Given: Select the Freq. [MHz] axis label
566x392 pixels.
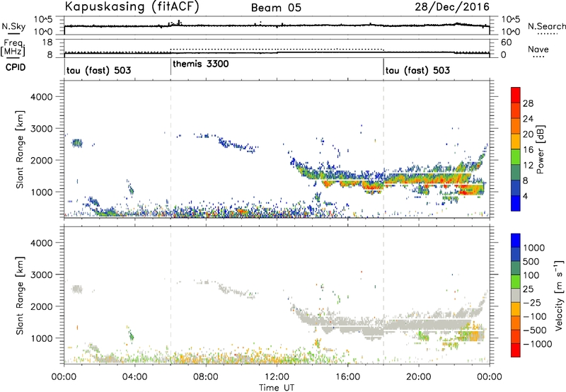Looking at the screenshot, I should (x=13, y=47).
